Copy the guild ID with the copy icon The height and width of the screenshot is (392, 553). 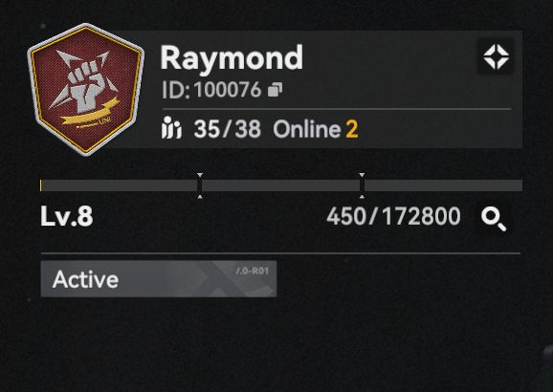pyautogui.click(x=276, y=90)
